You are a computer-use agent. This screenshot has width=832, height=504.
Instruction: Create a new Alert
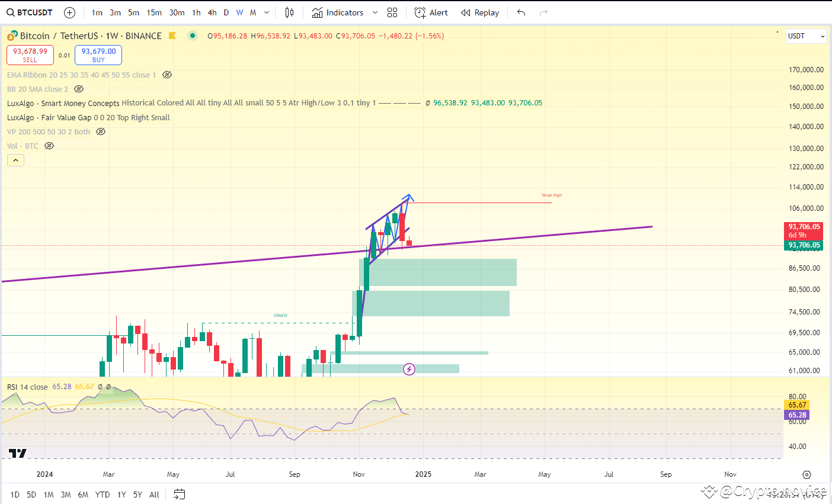point(431,12)
